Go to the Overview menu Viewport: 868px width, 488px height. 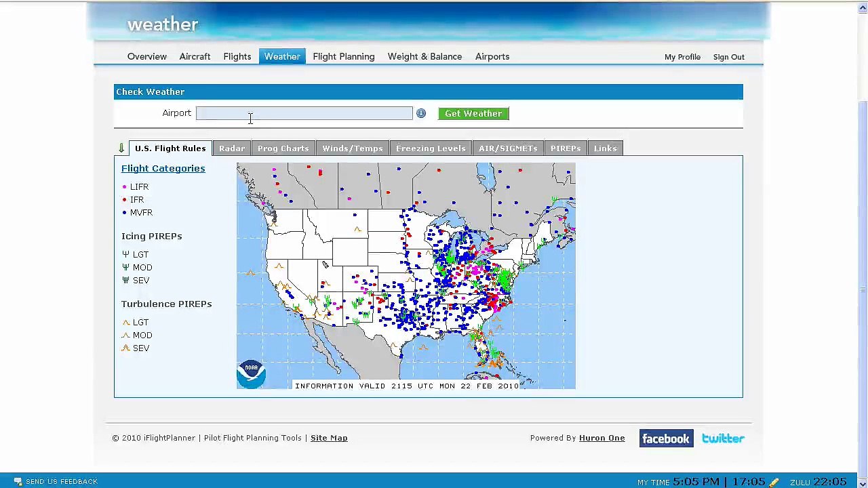coord(146,56)
